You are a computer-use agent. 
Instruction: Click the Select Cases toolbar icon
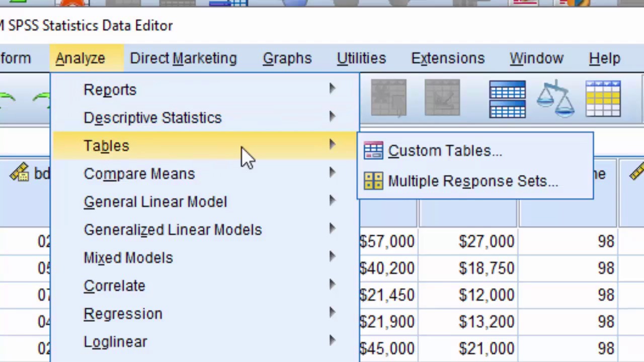point(603,99)
